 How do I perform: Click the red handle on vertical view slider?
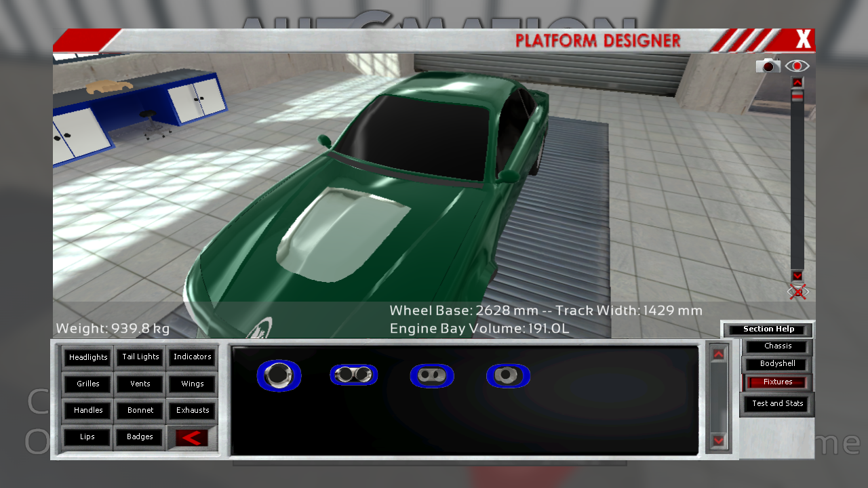797,96
